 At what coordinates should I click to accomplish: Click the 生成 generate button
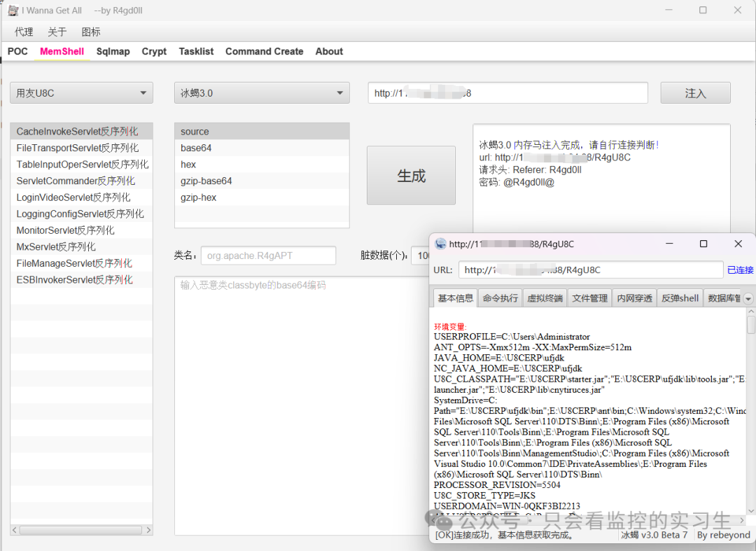(412, 176)
